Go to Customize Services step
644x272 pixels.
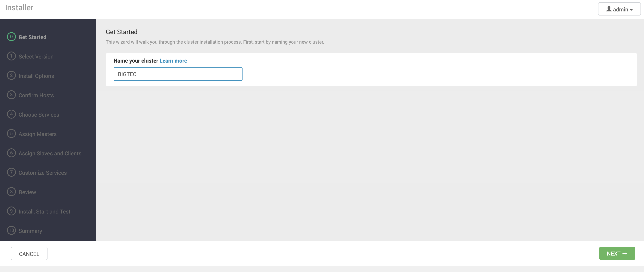click(x=42, y=173)
